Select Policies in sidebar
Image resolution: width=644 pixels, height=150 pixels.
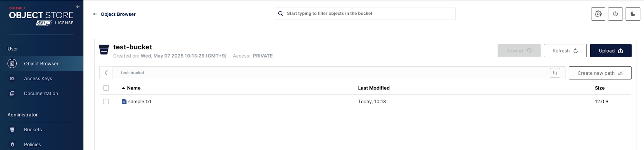click(32, 145)
